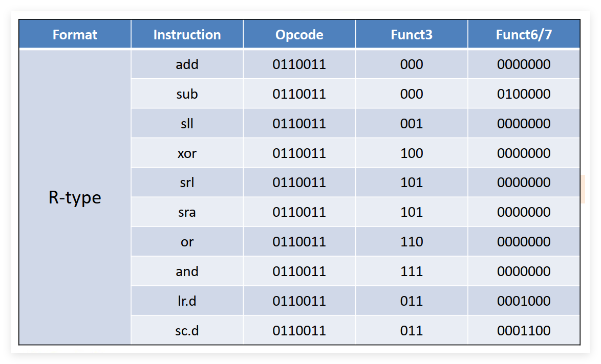The height and width of the screenshot is (364, 601).
Task: Select the and instruction cell
Action: pos(187,271)
